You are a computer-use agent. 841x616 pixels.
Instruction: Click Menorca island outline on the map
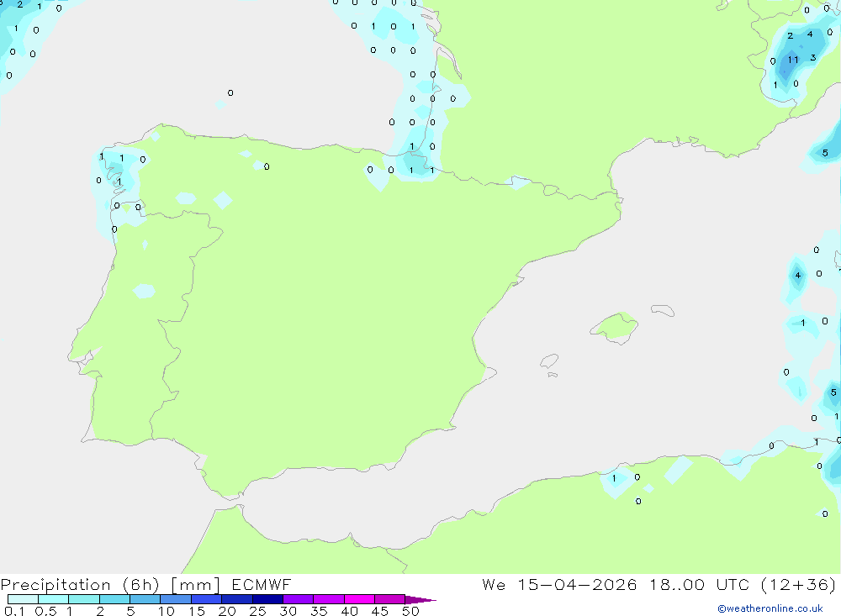[x=663, y=310]
